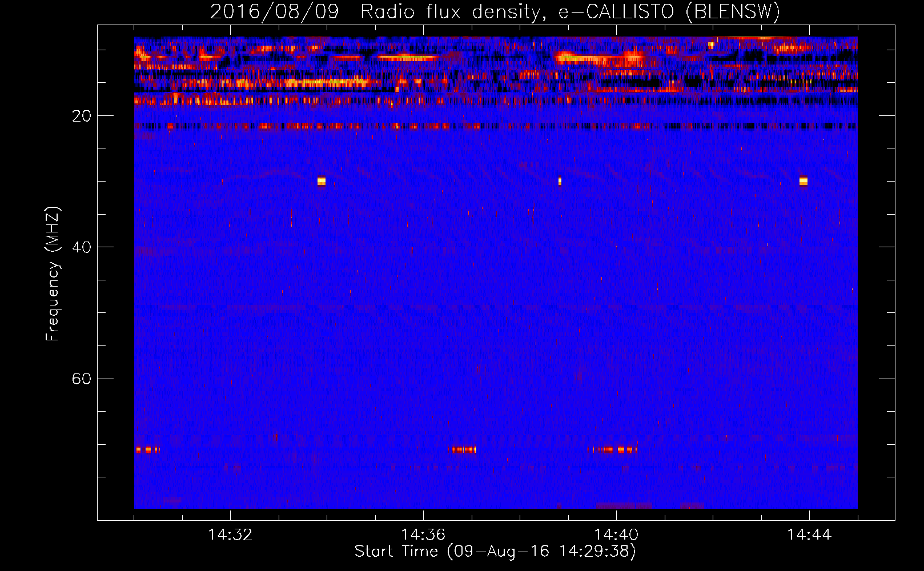Click the 20 MHz frequency tick label
924x571 pixels.
coord(81,116)
